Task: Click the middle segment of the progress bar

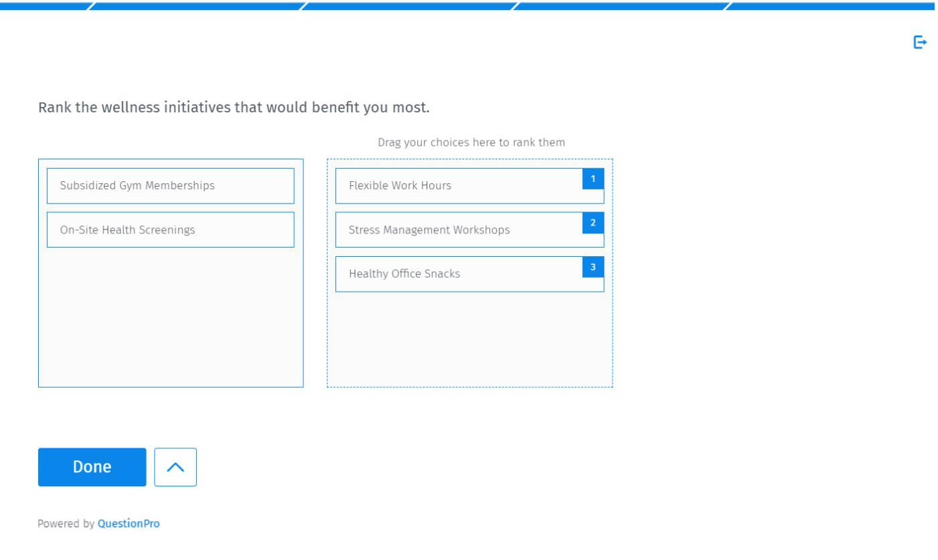Action: pyautogui.click(x=408, y=6)
